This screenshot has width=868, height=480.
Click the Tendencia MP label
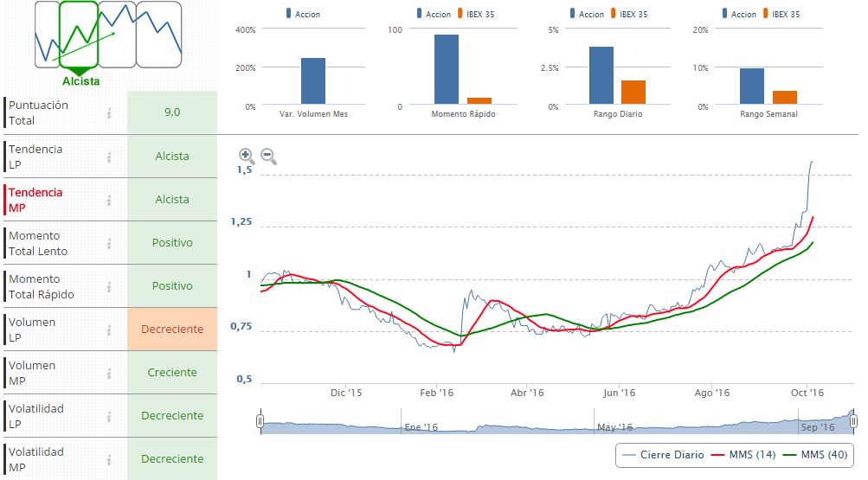pos(35,200)
